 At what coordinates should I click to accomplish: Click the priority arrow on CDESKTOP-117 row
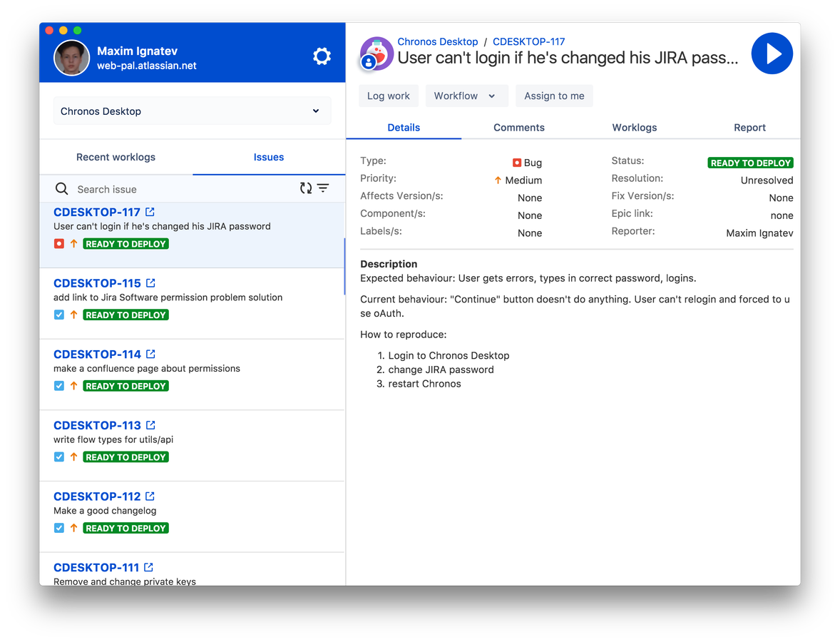coord(74,244)
